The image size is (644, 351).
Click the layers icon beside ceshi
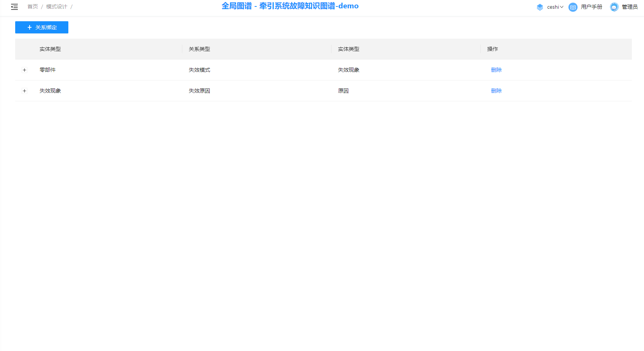(x=540, y=7)
